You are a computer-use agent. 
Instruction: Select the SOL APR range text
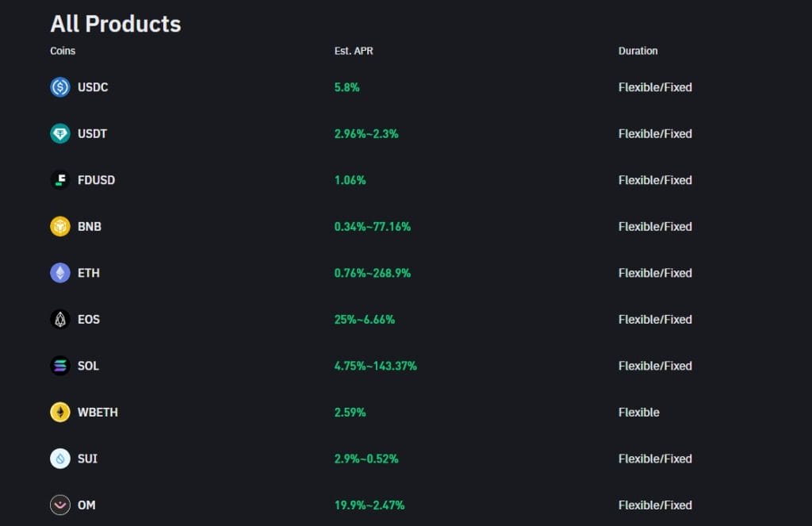pyautogui.click(x=376, y=366)
